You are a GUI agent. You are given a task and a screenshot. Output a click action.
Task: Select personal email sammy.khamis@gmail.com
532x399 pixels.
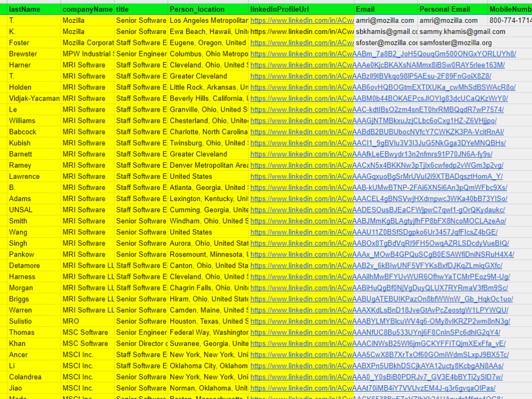(462, 32)
